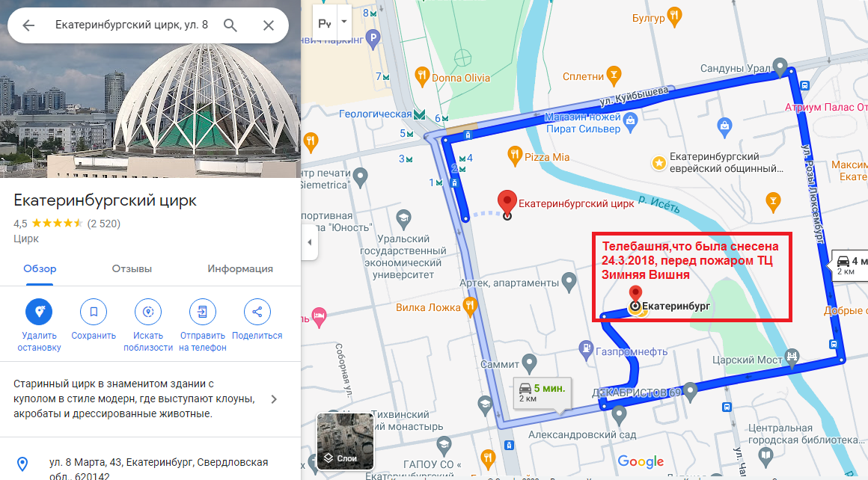Toggle the Слои satellite layer thumbnail

[346, 440]
